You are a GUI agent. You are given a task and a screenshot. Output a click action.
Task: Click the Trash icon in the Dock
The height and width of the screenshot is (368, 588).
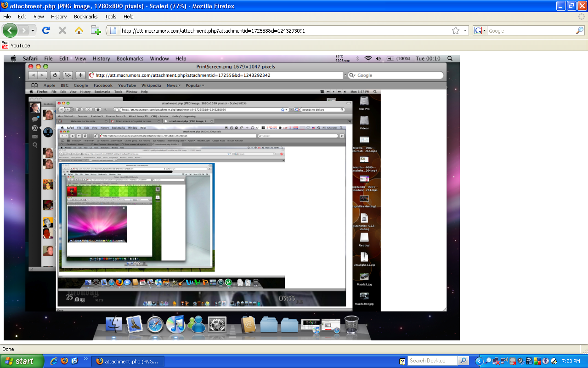pos(351,324)
